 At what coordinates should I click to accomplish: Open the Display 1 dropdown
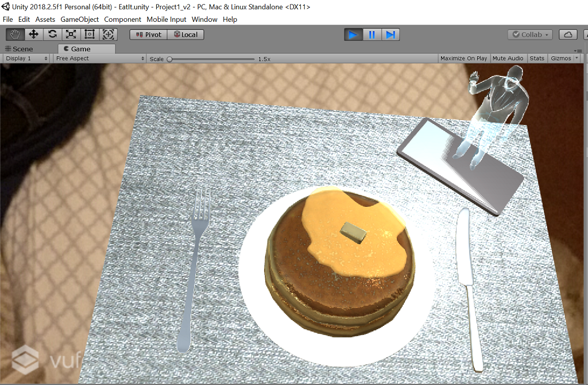pyautogui.click(x=26, y=59)
